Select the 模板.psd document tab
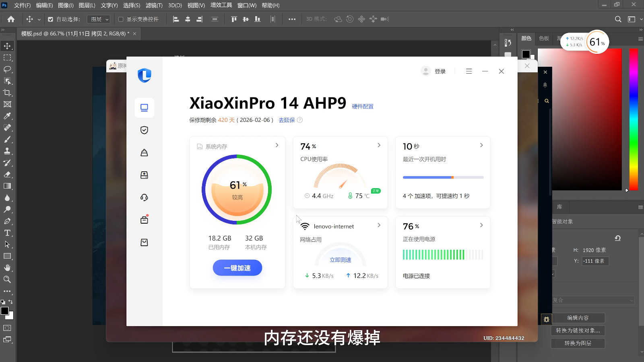 pos(75,34)
